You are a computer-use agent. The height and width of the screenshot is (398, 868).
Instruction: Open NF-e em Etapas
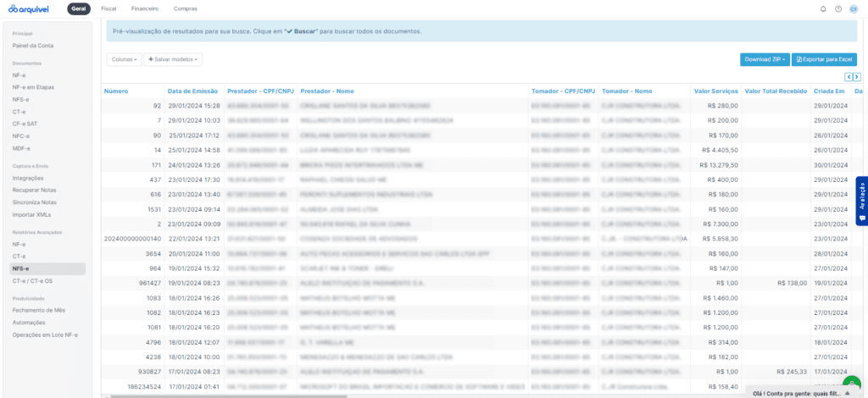[x=33, y=87]
